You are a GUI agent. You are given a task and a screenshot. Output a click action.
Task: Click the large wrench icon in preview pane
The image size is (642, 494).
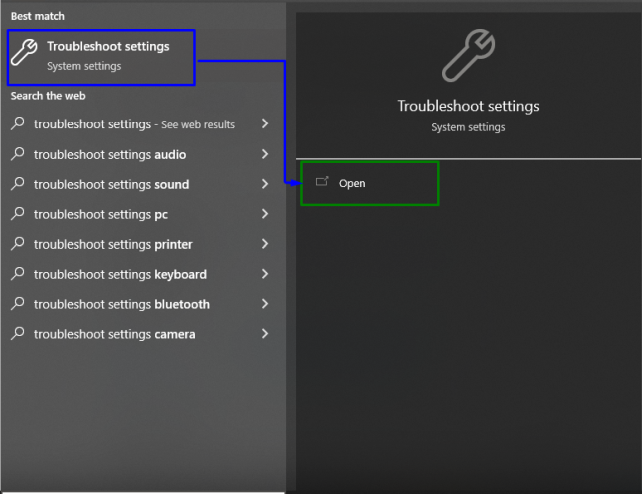(468, 55)
